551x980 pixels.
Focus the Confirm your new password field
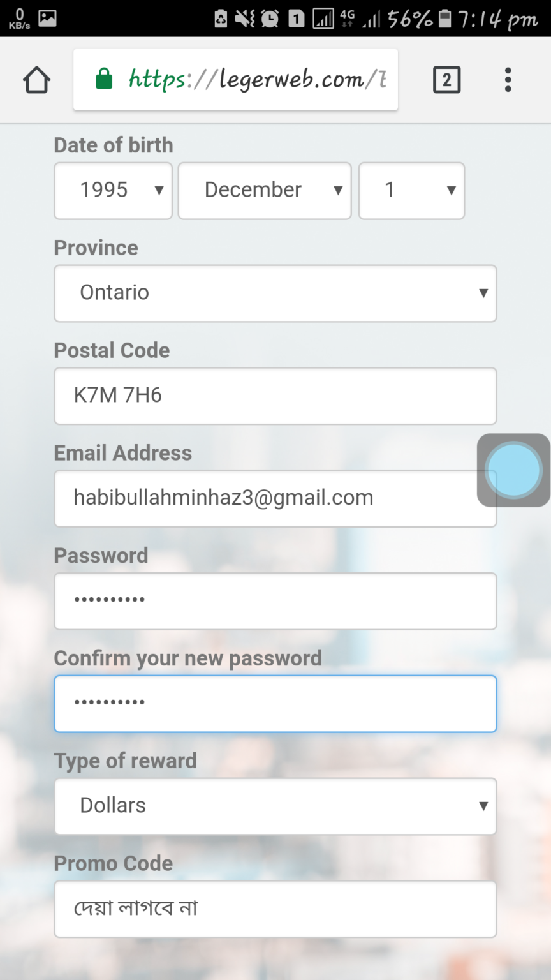coord(275,703)
